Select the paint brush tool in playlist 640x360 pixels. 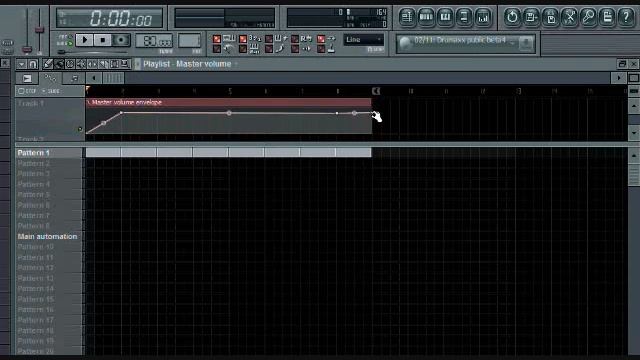point(59,64)
